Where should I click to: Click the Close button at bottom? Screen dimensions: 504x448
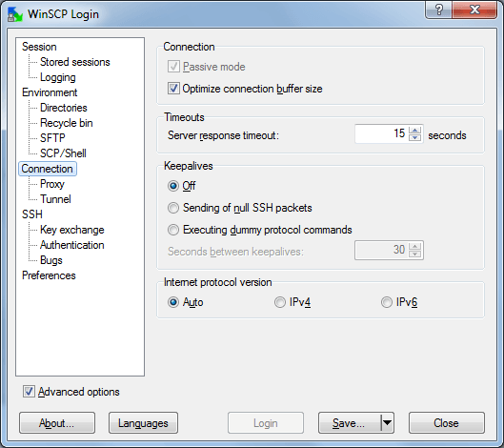point(447,423)
